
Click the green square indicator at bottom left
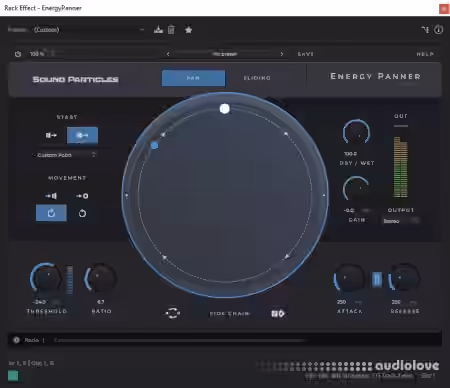[13, 376]
